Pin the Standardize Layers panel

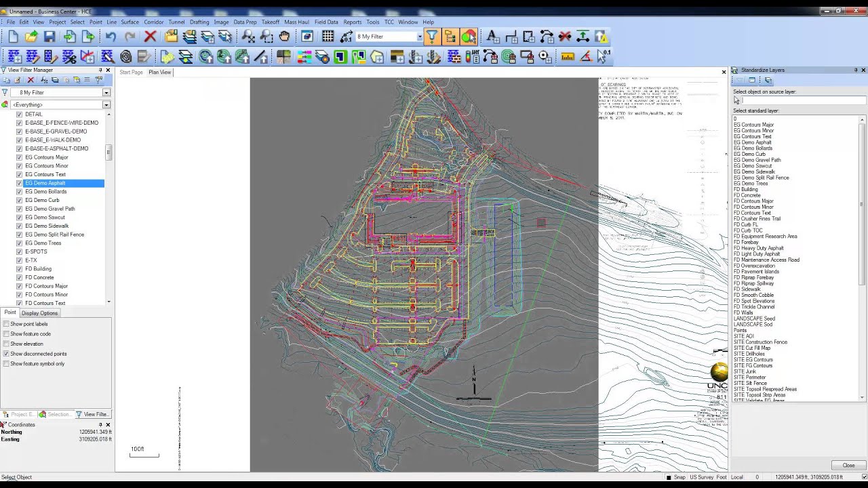(855, 70)
